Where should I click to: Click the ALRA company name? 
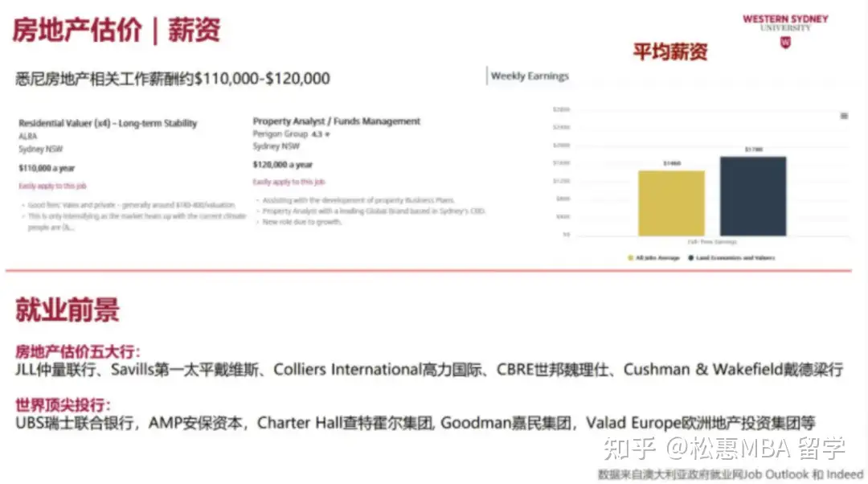[x=27, y=136]
